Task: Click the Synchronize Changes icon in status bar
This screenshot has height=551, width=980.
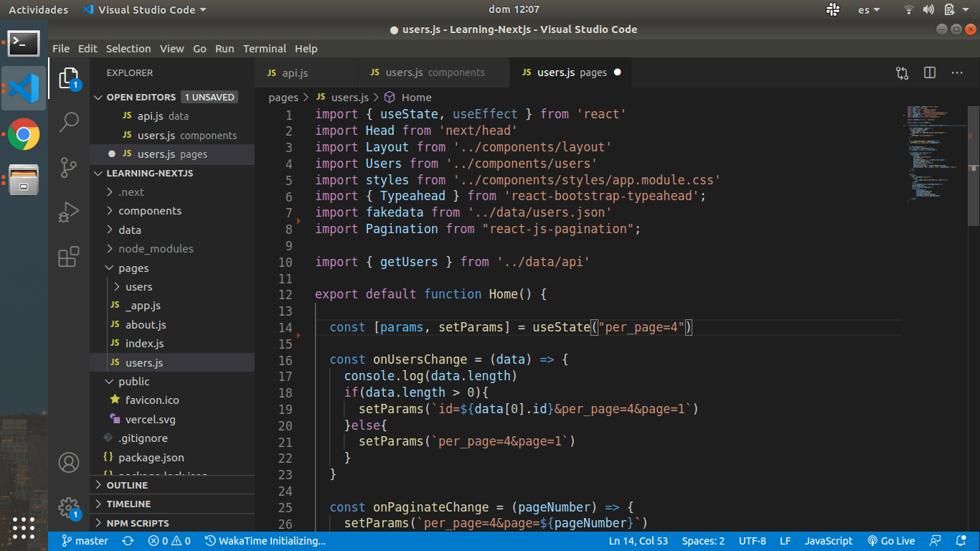Action: (x=128, y=541)
